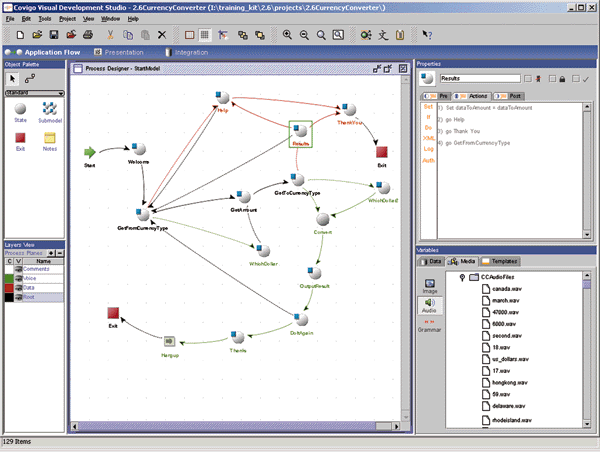Click the XML action button
The width and height of the screenshot is (600, 452).
(428, 139)
